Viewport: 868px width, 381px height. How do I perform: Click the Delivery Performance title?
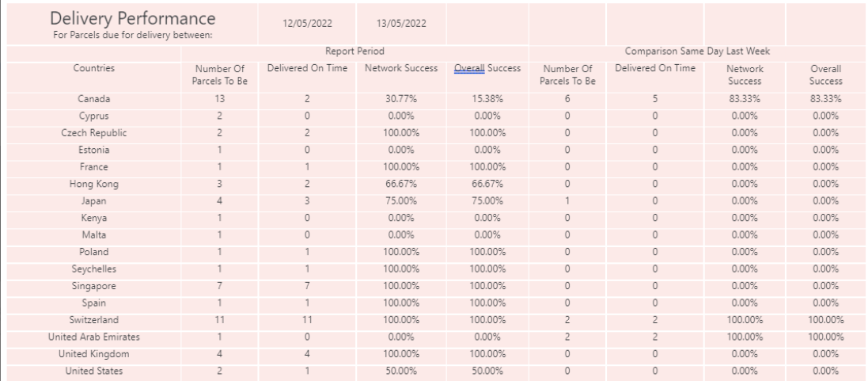(132, 18)
